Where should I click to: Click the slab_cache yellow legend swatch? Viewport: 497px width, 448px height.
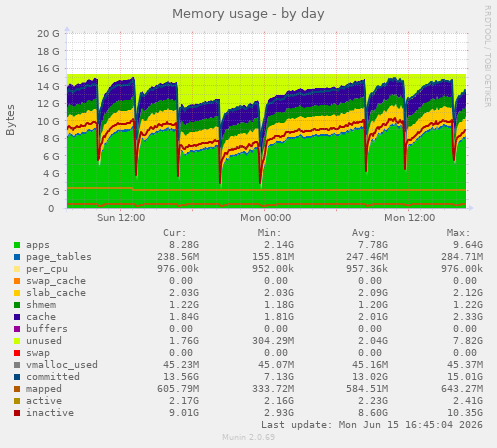pyautogui.click(x=17, y=293)
